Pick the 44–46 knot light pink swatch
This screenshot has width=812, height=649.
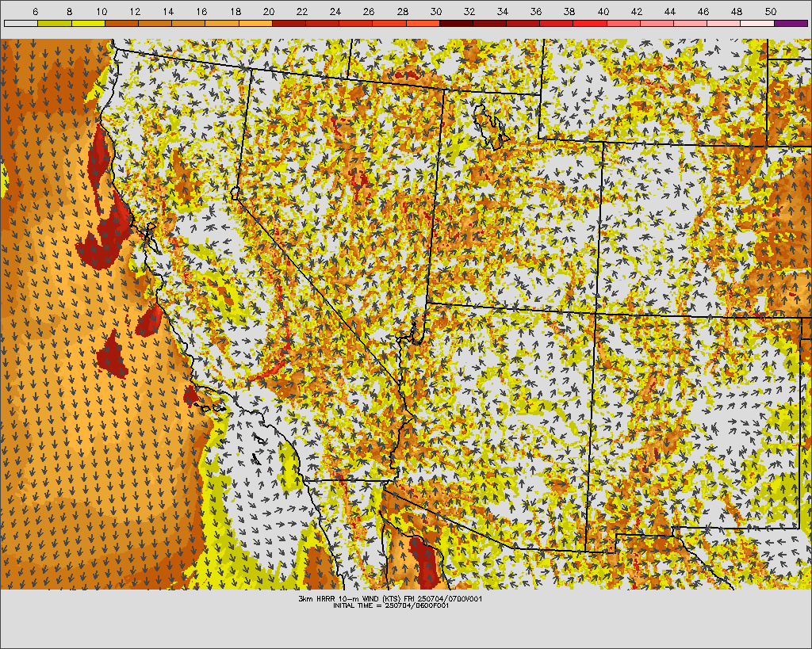[x=691, y=23]
